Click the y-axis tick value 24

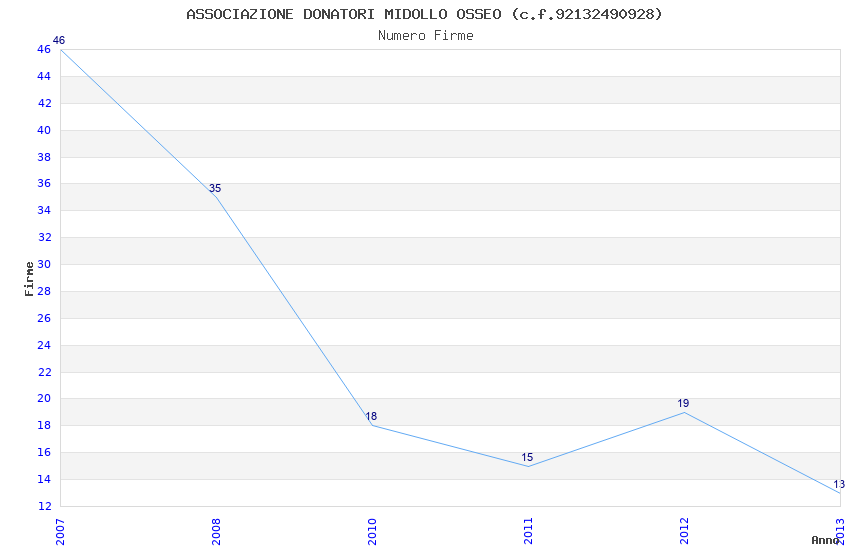pyautogui.click(x=44, y=345)
